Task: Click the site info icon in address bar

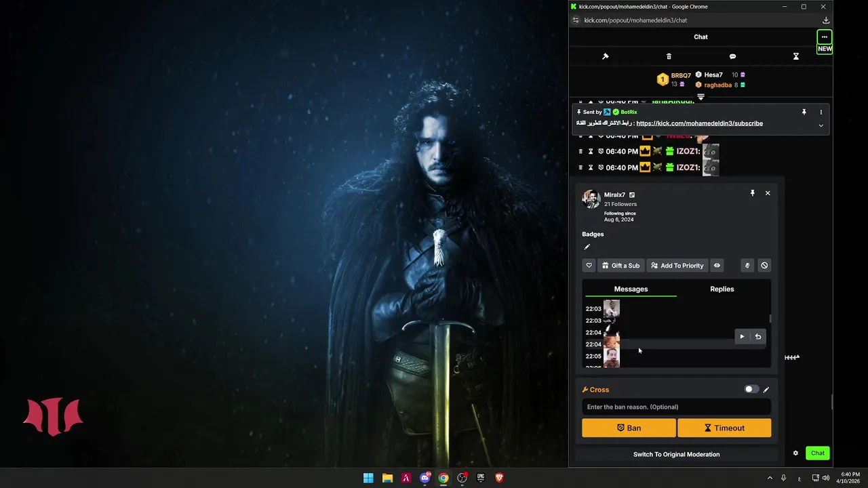Action: point(576,20)
